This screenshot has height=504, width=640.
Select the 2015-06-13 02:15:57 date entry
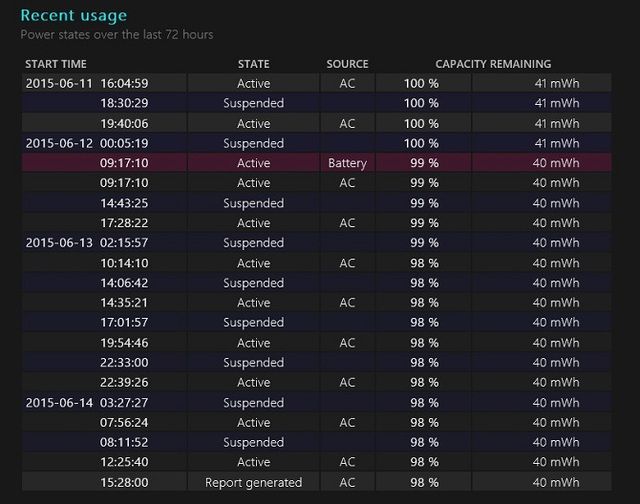coord(59,242)
